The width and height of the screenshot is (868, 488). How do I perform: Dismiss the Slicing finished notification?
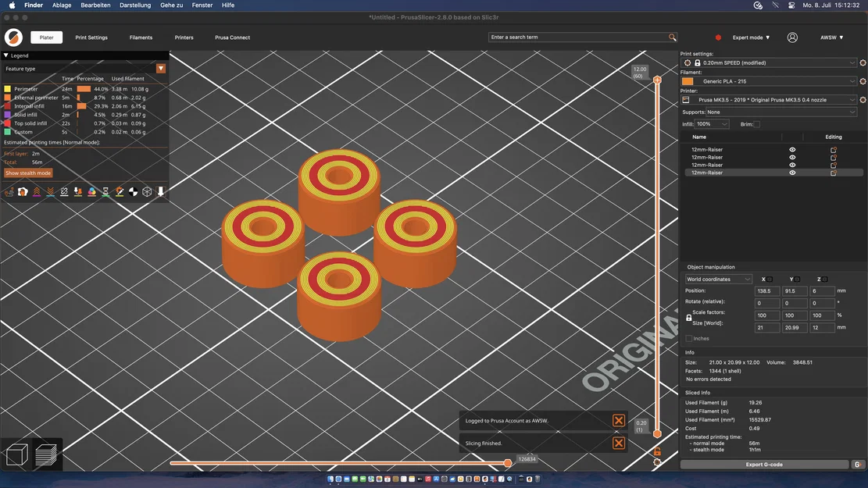click(619, 443)
